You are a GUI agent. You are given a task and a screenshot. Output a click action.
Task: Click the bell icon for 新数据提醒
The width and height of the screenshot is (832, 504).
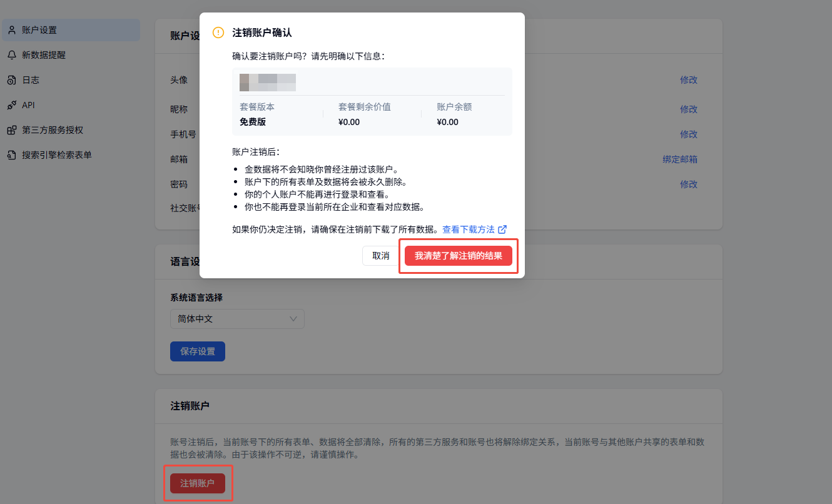point(12,55)
